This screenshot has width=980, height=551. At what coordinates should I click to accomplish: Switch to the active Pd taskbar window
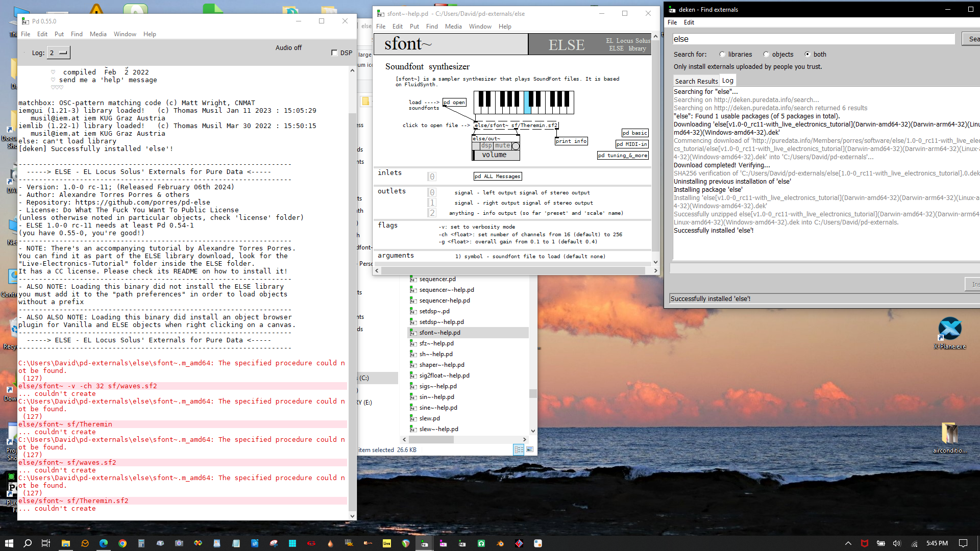424,543
